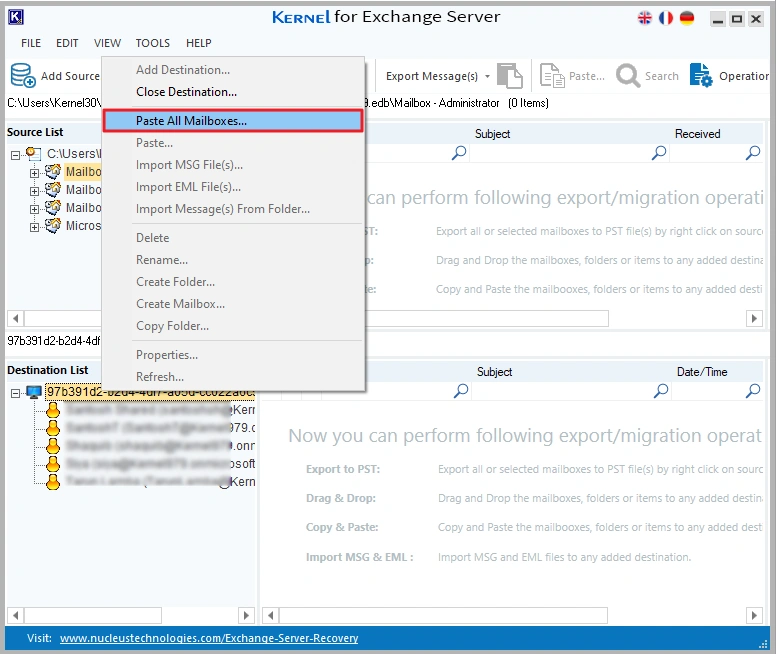Click the highlighted first Mailbox icon in Source List
Screen dimensions: 776x654
pos(53,171)
